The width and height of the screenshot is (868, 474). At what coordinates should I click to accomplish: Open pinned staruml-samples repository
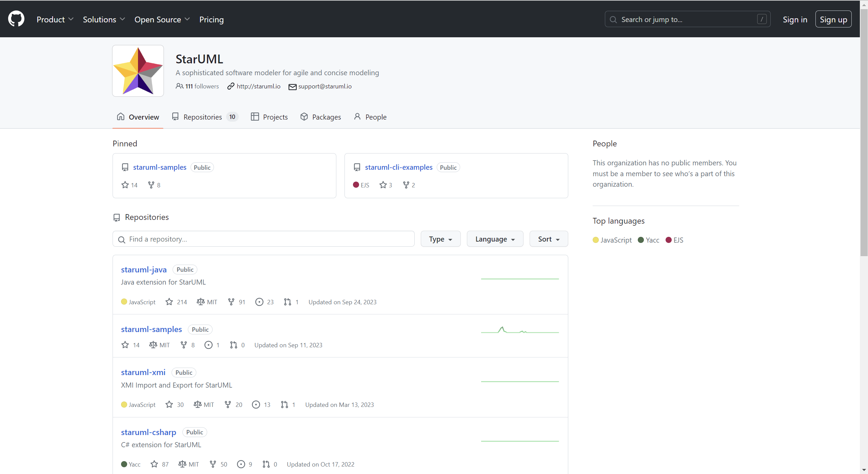click(x=160, y=167)
